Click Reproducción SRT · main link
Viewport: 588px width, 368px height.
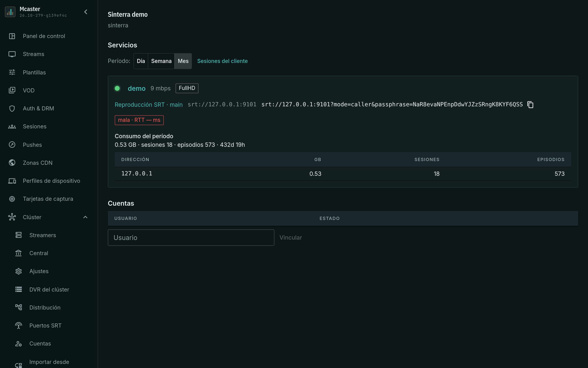click(148, 105)
